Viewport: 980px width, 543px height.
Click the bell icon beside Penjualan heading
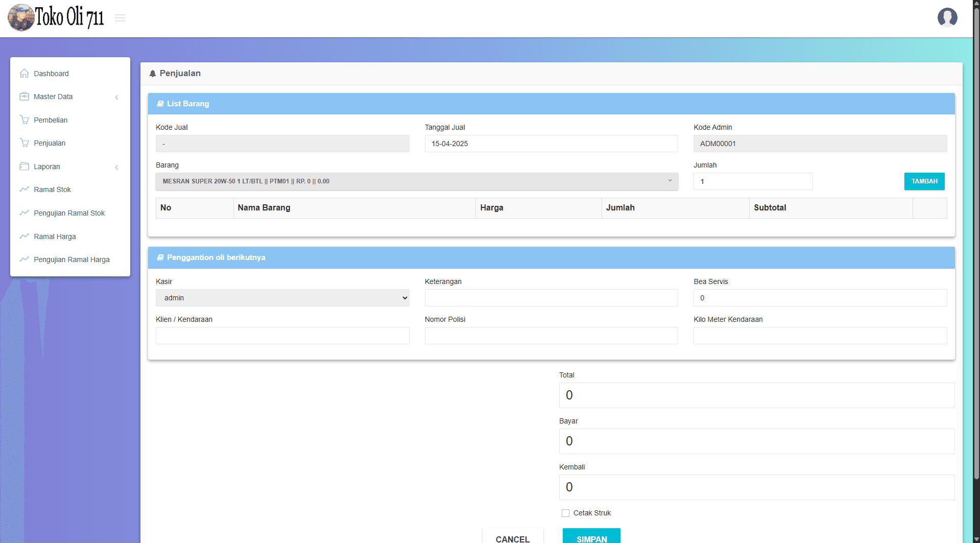pos(152,74)
